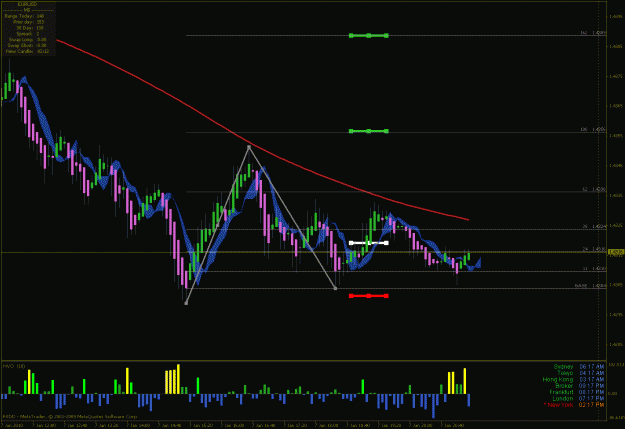Click the red New York clock row

(574, 405)
